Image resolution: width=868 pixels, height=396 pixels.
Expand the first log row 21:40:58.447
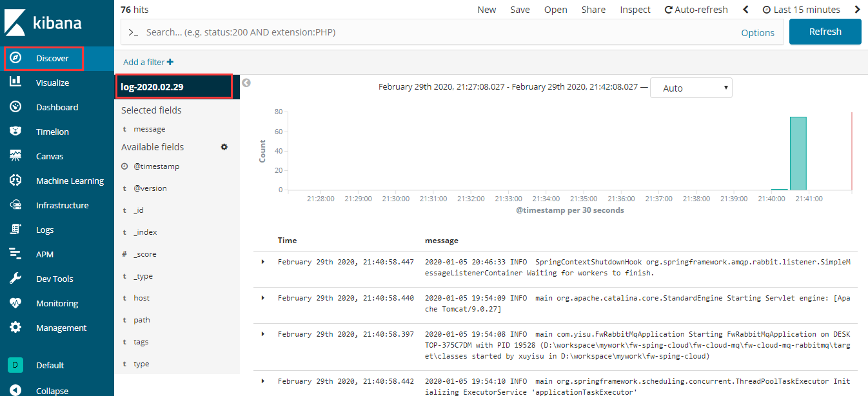(262, 262)
